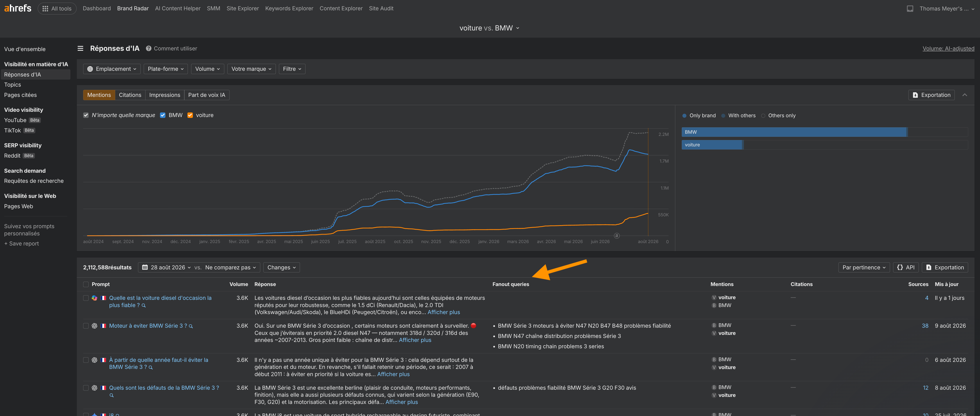This screenshot has height=416, width=980.
Task: Open the voiture vs. BMW report dropdown
Action: [489, 28]
